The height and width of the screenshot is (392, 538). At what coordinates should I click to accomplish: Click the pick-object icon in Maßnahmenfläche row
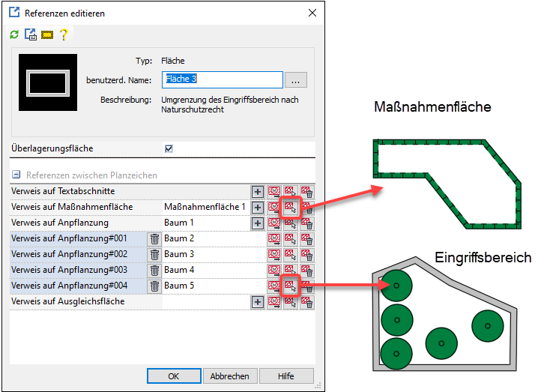290,208
